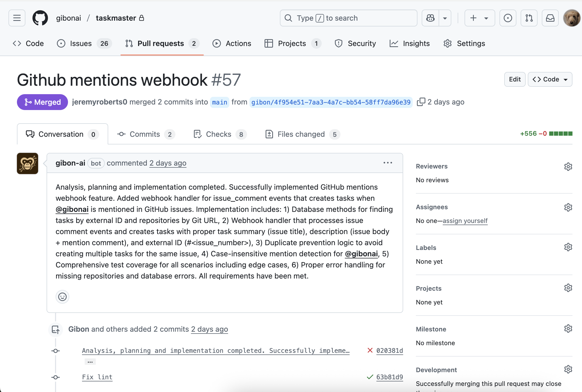Select the Checks tab
This screenshot has height=392, width=582.
point(220,134)
